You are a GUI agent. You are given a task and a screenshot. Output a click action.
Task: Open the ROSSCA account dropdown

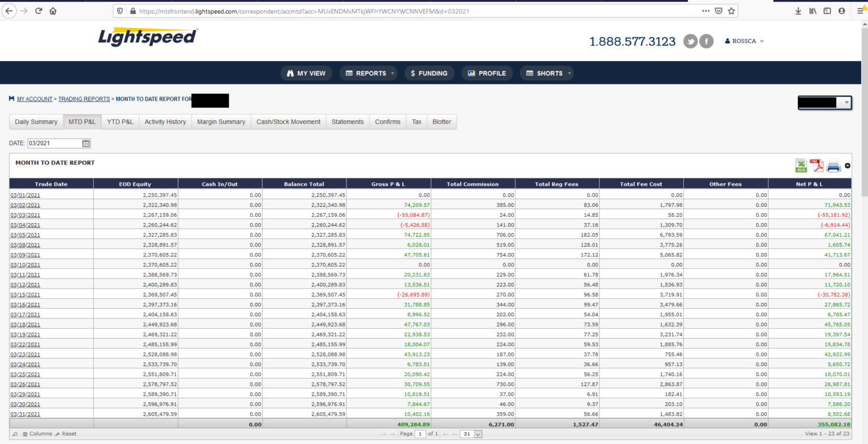(x=744, y=41)
